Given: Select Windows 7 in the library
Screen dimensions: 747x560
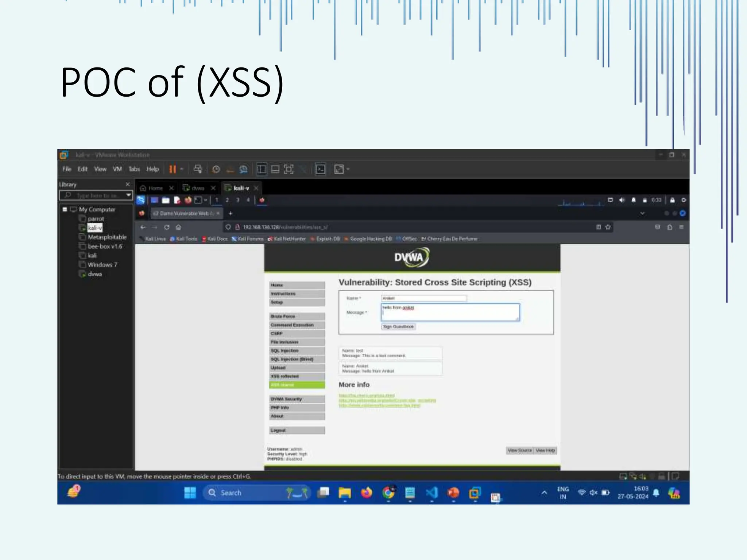Looking at the screenshot, I should pyautogui.click(x=102, y=265).
